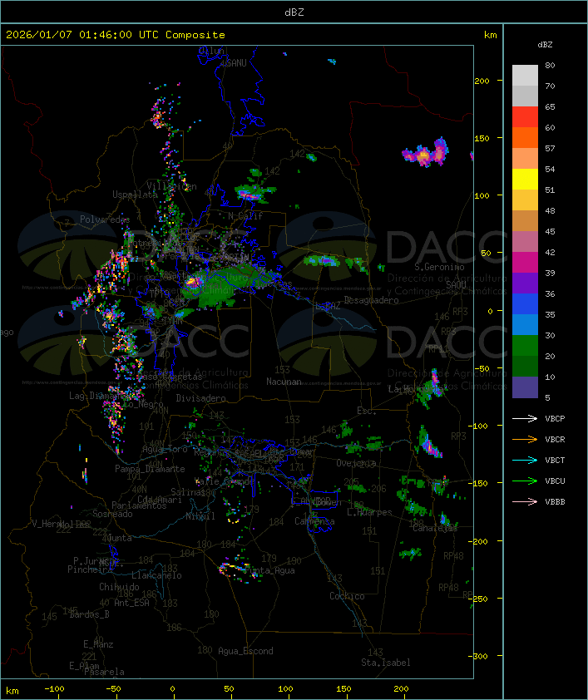Image resolution: width=588 pixels, height=700 pixels.
Task: Click the Punta_Agua map label
Action: 269,570
